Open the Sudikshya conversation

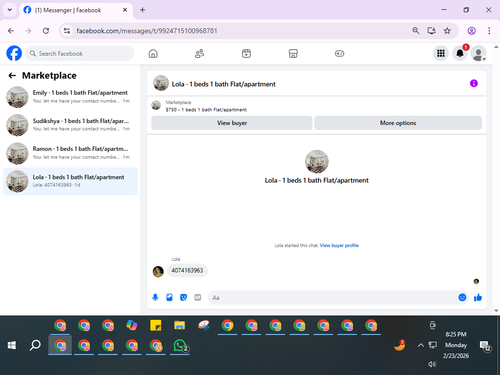pos(70,125)
